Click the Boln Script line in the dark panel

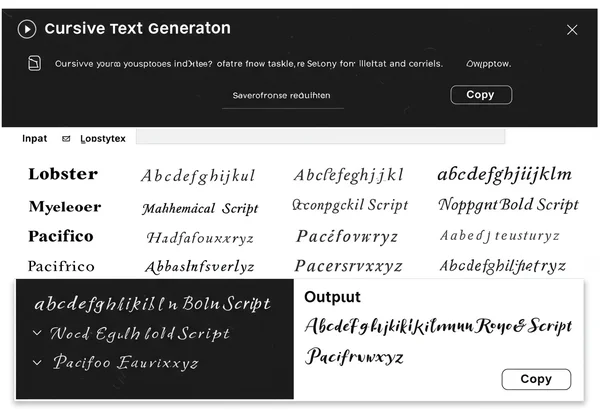(x=153, y=304)
